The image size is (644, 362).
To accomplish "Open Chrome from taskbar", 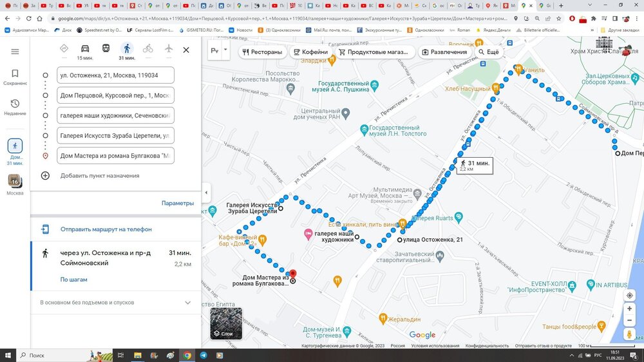I will 187,356.
